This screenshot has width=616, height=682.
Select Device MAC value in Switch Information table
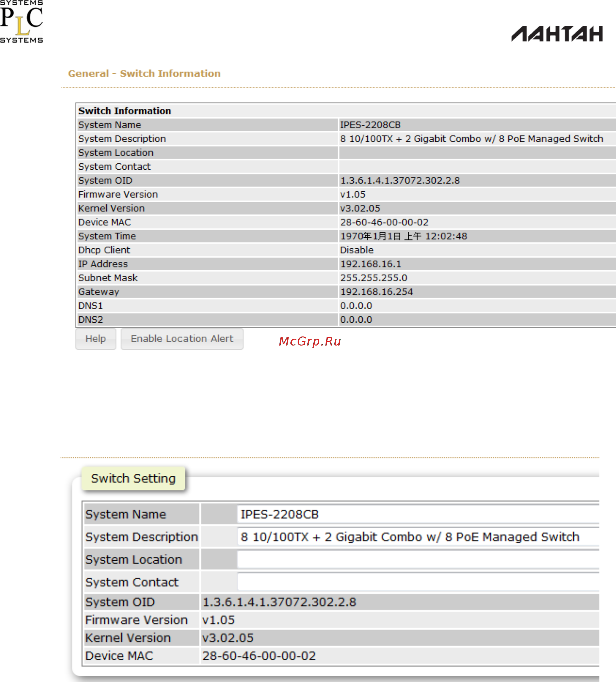click(384, 222)
